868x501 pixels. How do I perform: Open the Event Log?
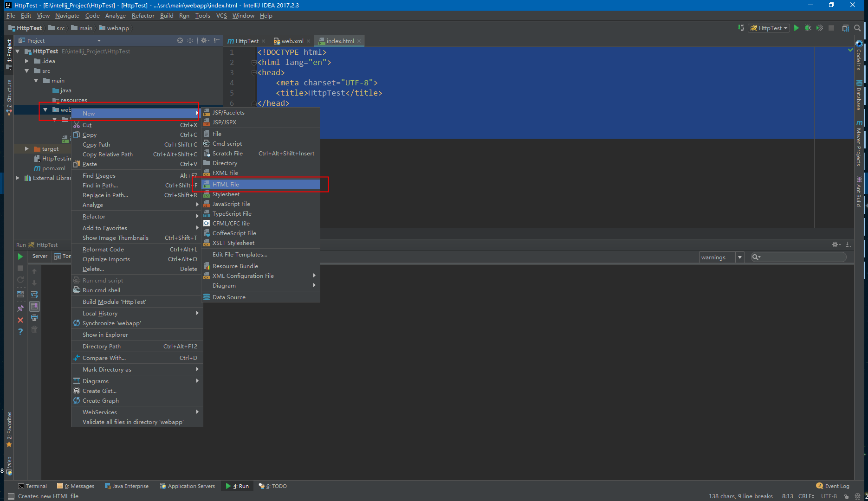833,486
